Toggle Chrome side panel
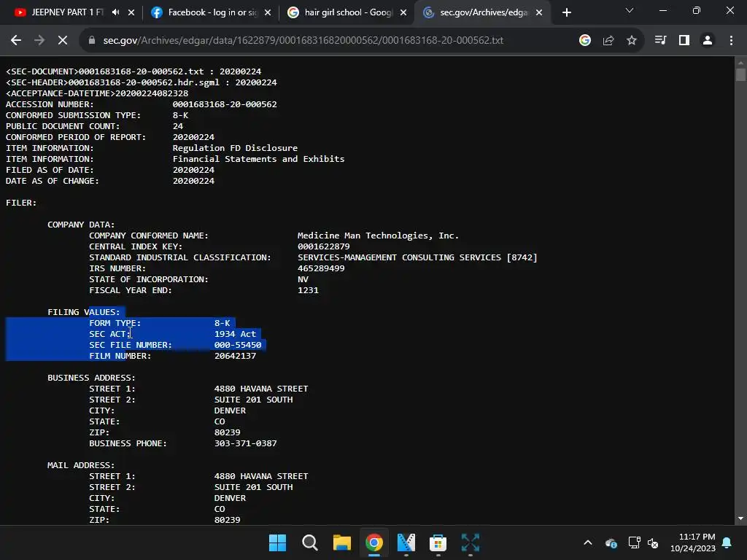The width and height of the screenshot is (747, 560). (684, 41)
